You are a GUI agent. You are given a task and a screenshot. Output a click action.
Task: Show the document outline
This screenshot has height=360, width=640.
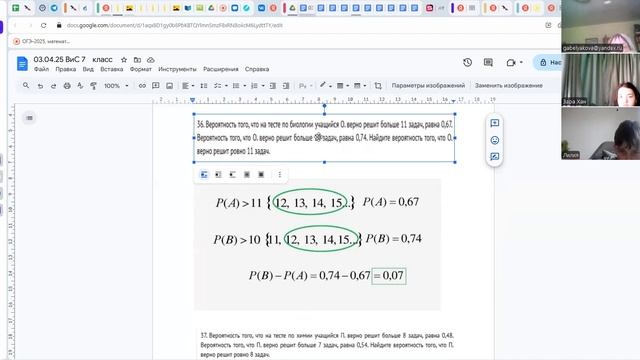[x=29, y=118]
